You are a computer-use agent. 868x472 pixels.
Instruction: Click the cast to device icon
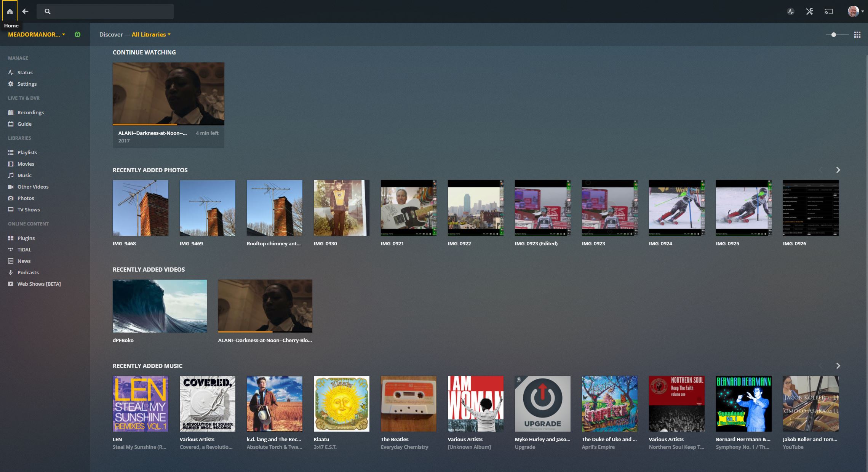pos(829,11)
